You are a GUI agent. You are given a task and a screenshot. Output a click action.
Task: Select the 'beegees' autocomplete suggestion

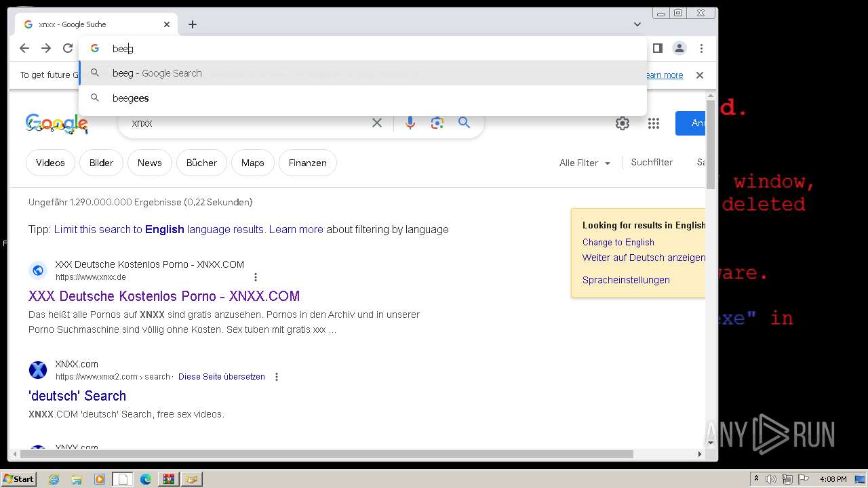(x=363, y=98)
